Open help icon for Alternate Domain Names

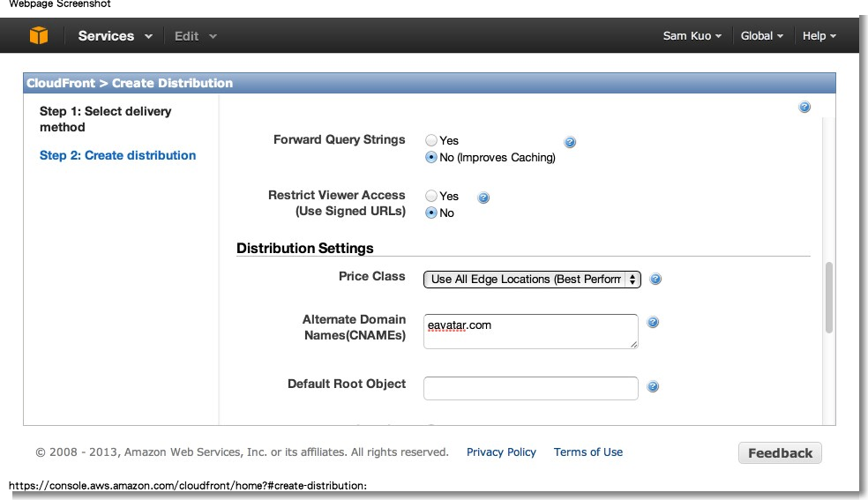(x=653, y=322)
